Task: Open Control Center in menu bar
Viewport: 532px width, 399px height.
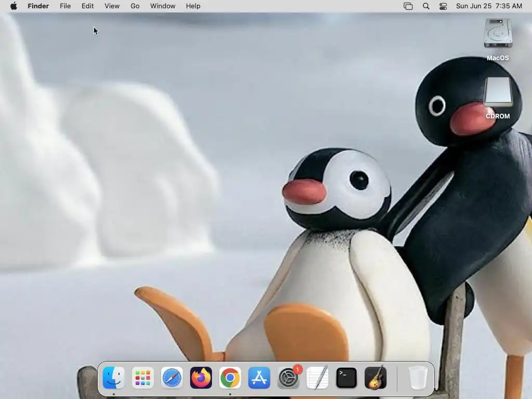Action: tap(443, 6)
